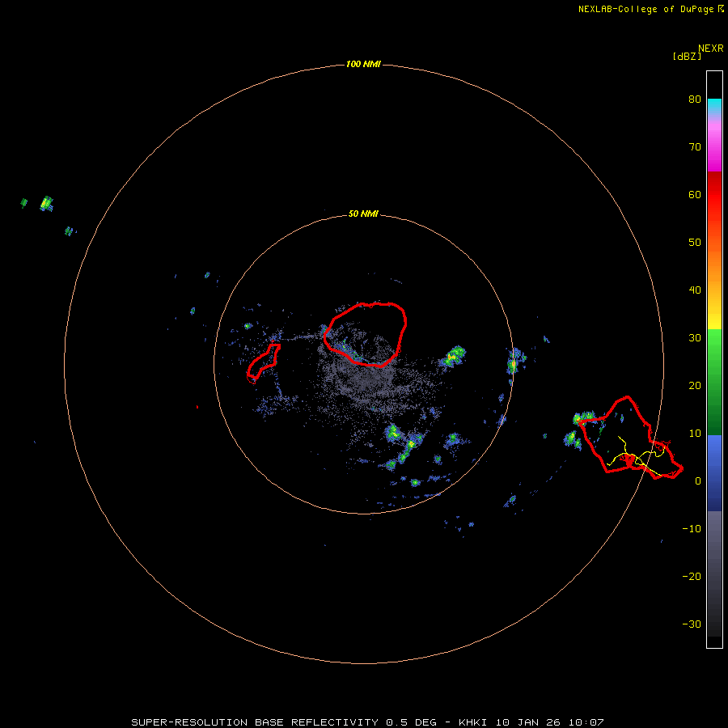Click the 80 value on dBZ scale
The width and height of the screenshot is (728, 728).
click(x=695, y=99)
